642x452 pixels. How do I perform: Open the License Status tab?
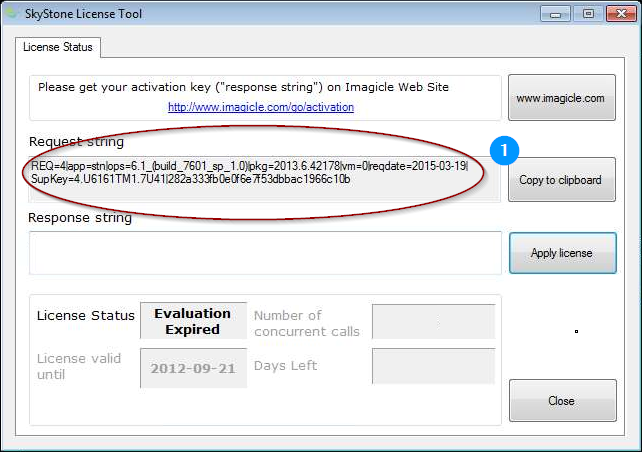[58, 47]
